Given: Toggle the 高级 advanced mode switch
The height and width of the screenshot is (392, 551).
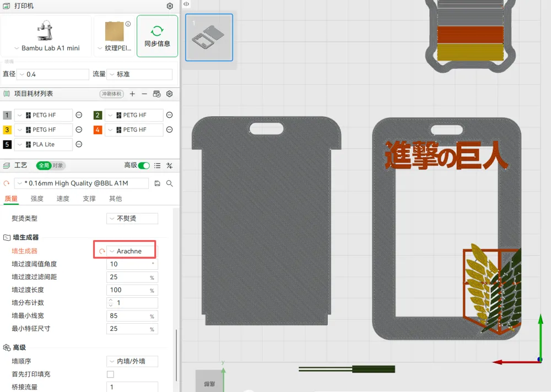Looking at the screenshot, I should (144, 165).
